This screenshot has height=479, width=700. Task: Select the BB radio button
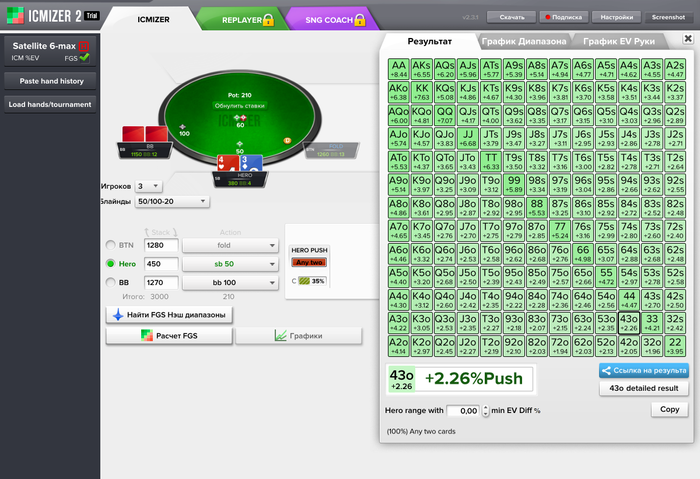110,282
